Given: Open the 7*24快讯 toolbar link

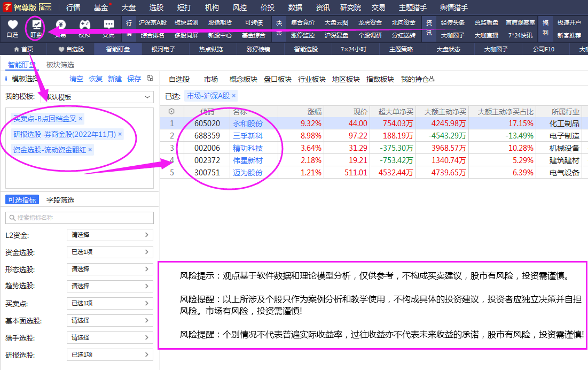Looking at the screenshot, I should [x=520, y=35].
